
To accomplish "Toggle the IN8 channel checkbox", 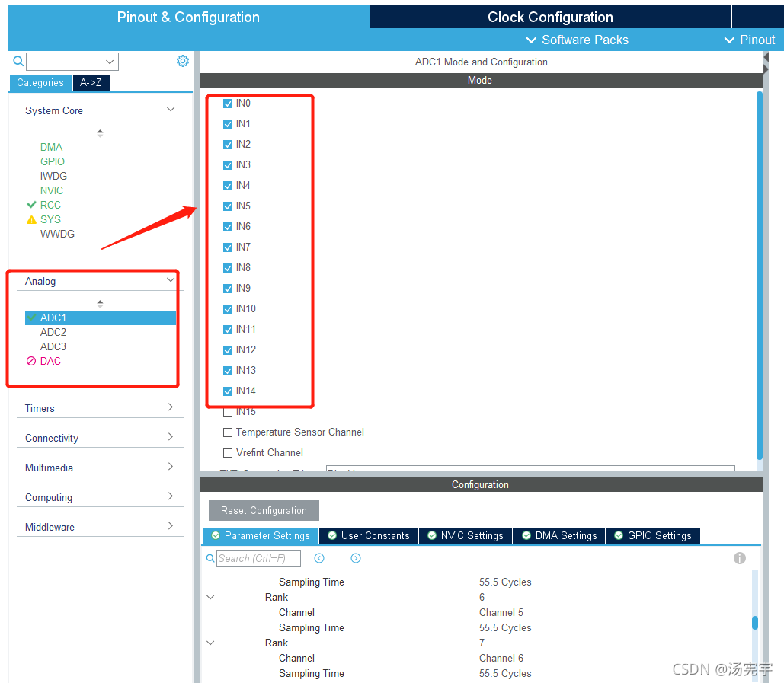I will click(x=228, y=268).
